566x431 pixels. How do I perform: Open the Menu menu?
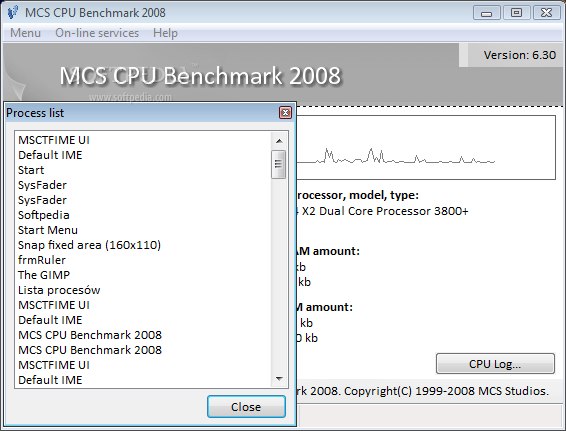tap(25, 33)
